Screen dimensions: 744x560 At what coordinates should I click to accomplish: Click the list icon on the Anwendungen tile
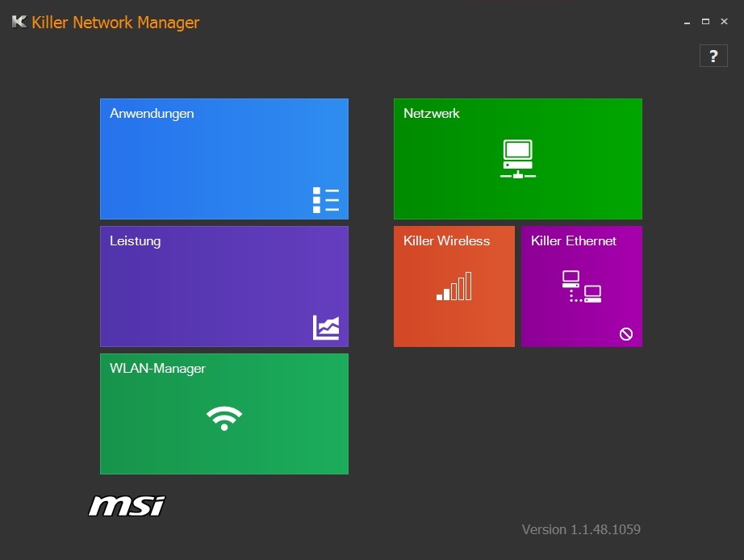click(326, 199)
